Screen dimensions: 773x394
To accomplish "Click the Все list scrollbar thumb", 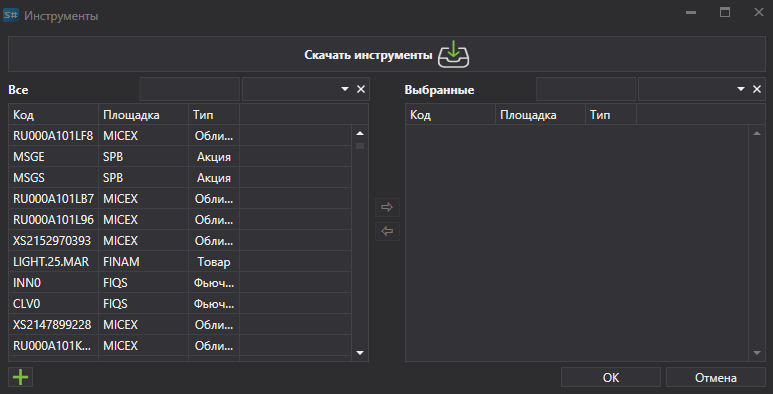I will click(x=360, y=146).
